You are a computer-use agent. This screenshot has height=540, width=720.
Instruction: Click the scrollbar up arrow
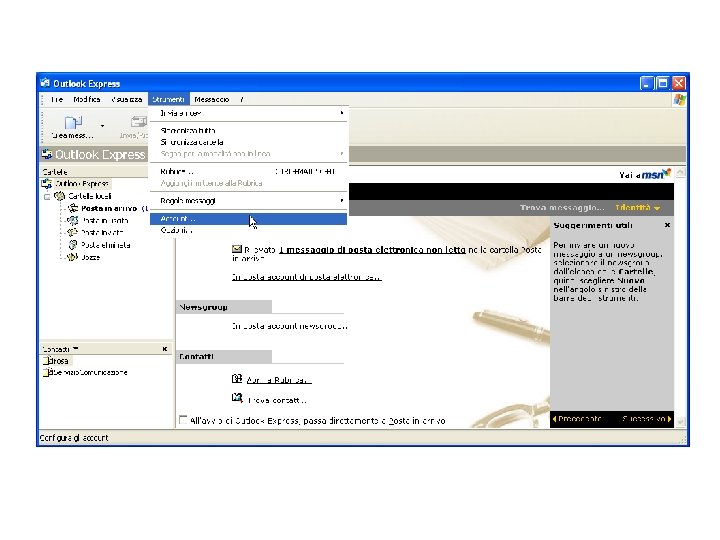pyautogui.click(x=680, y=172)
